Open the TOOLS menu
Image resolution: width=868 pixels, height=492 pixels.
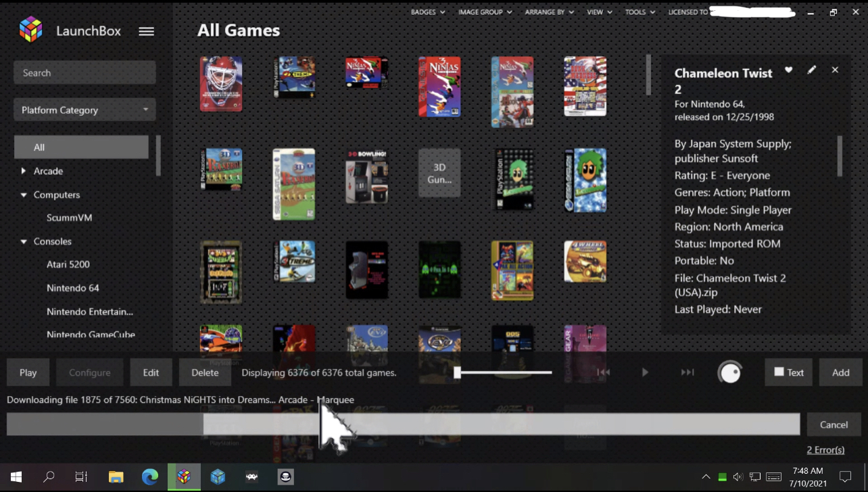pyautogui.click(x=640, y=12)
